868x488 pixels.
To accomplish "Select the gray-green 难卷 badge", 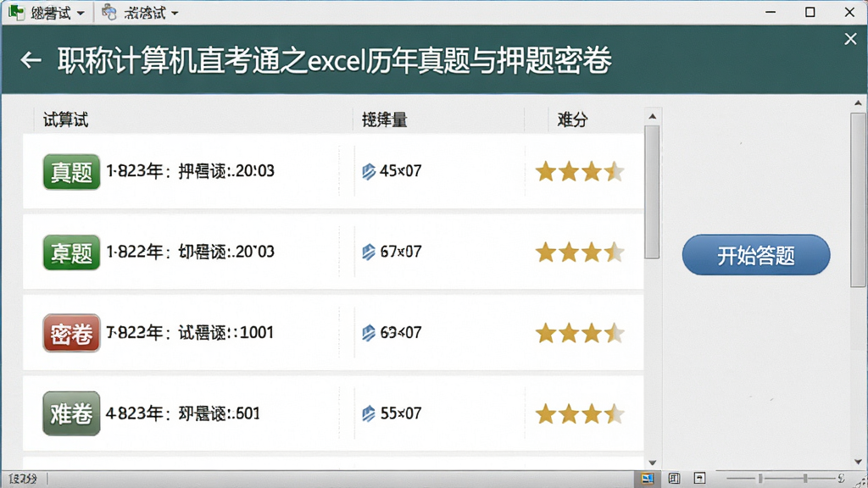I will pos(71,413).
